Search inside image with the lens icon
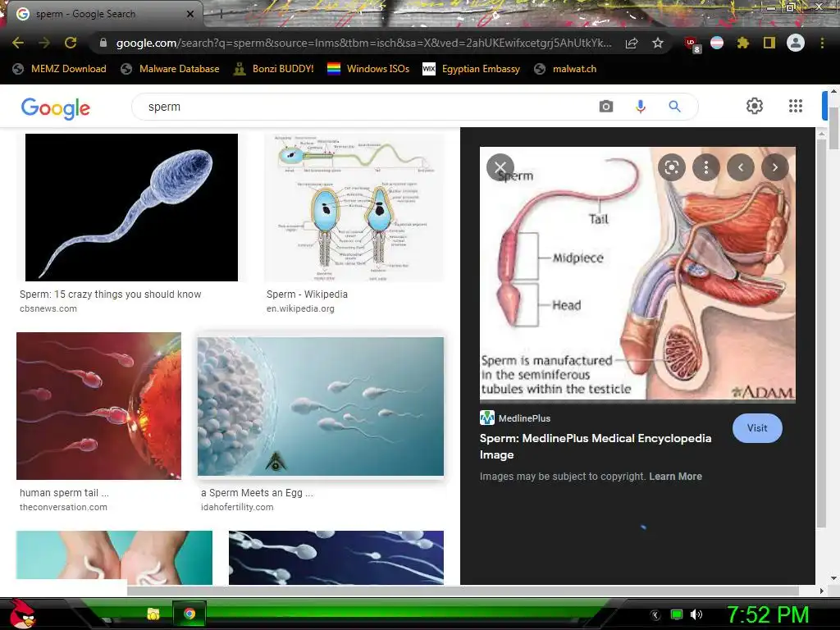 tap(672, 167)
